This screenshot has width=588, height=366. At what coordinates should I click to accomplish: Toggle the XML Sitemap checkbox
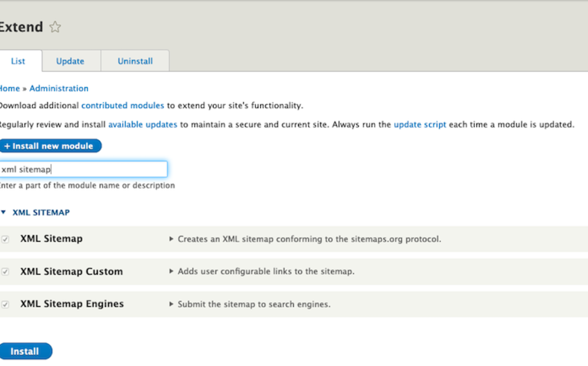click(6, 240)
